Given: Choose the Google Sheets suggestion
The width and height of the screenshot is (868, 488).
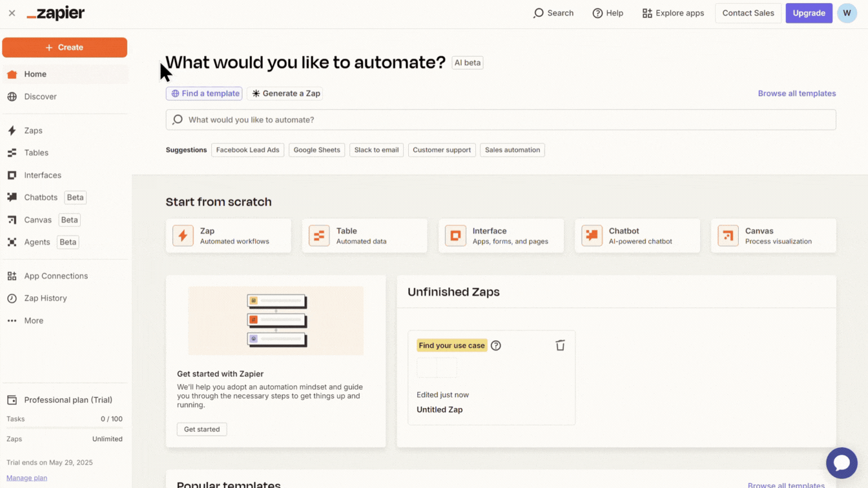Looking at the screenshot, I should pos(316,150).
